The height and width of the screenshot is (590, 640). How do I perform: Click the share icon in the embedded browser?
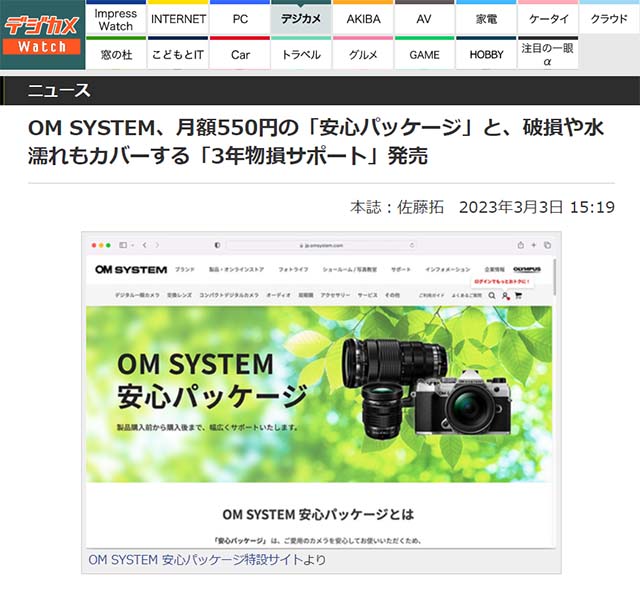click(x=520, y=245)
